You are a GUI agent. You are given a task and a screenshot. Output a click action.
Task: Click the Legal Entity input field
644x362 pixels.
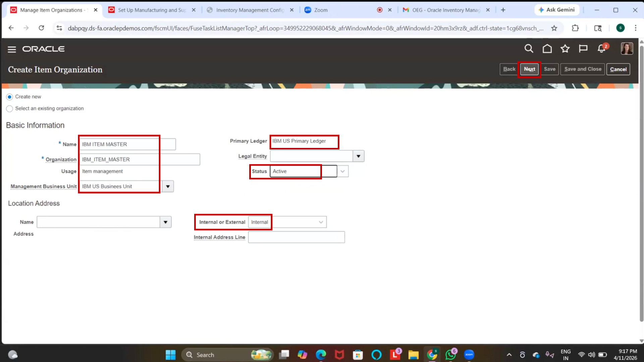tap(311, 156)
